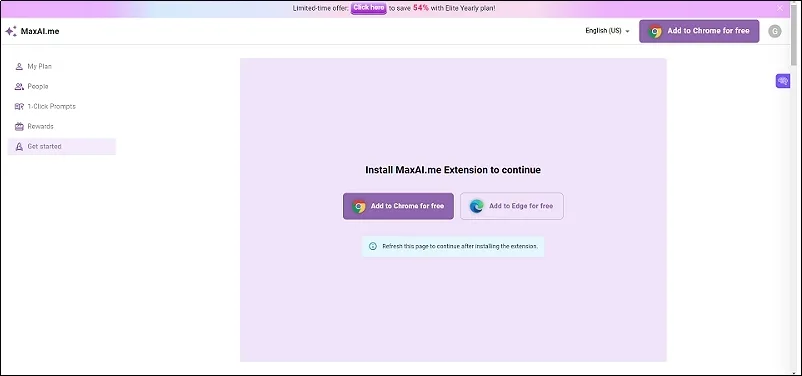Screen dimensions: 802x376
Task: Select Rewards in sidebar menu
Action: pos(62,126)
